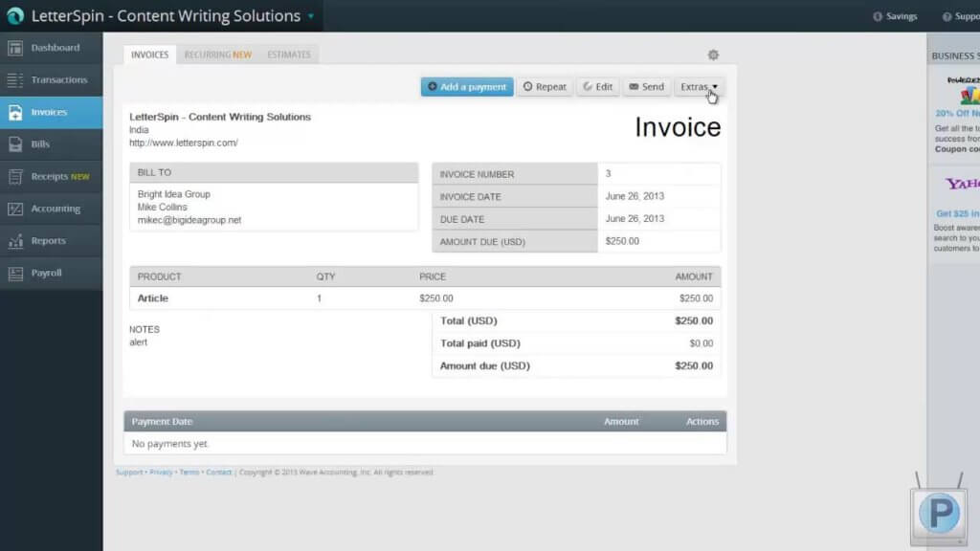Open the Bills sidebar icon
Image resolution: width=980 pixels, height=551 pixels.
tap(15, 144)
